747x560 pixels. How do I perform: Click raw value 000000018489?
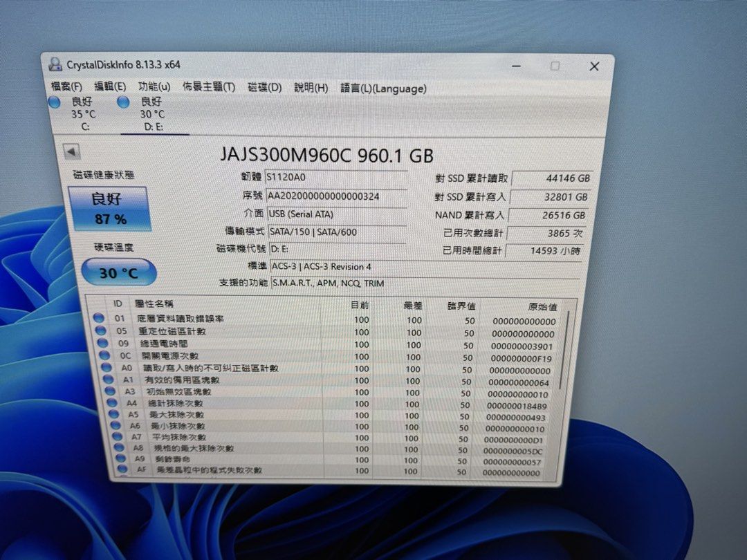pos(517,407)
